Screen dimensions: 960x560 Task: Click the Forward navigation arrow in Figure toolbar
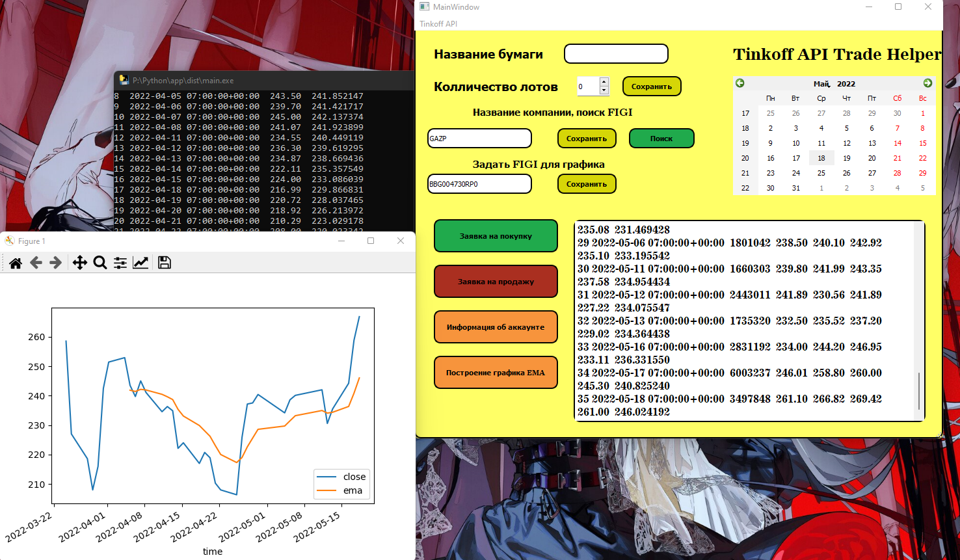[54, 262]
